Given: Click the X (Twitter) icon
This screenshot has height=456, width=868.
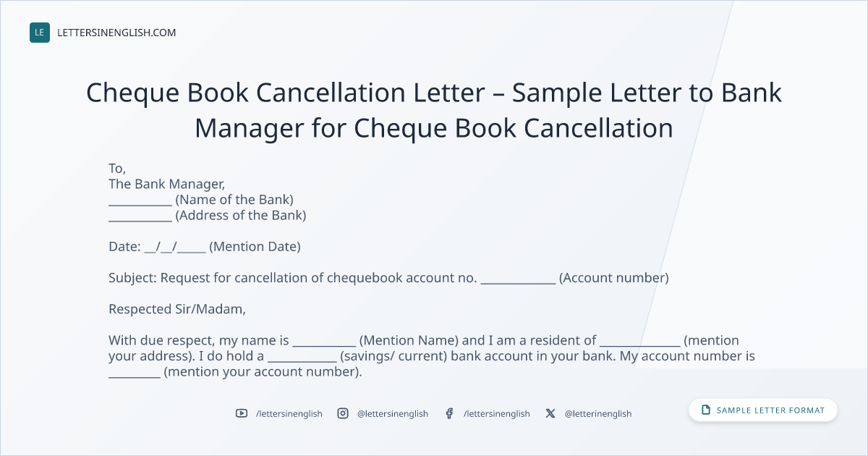Looking at the screenshot, I should pyautogui.click(x=550, y=413).
